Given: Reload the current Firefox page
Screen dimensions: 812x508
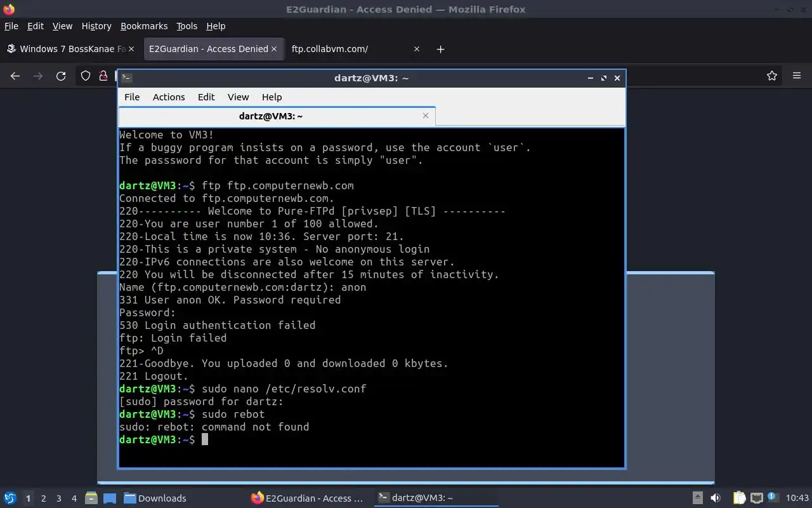Looking at the screenshot, I should pos(61,76).
